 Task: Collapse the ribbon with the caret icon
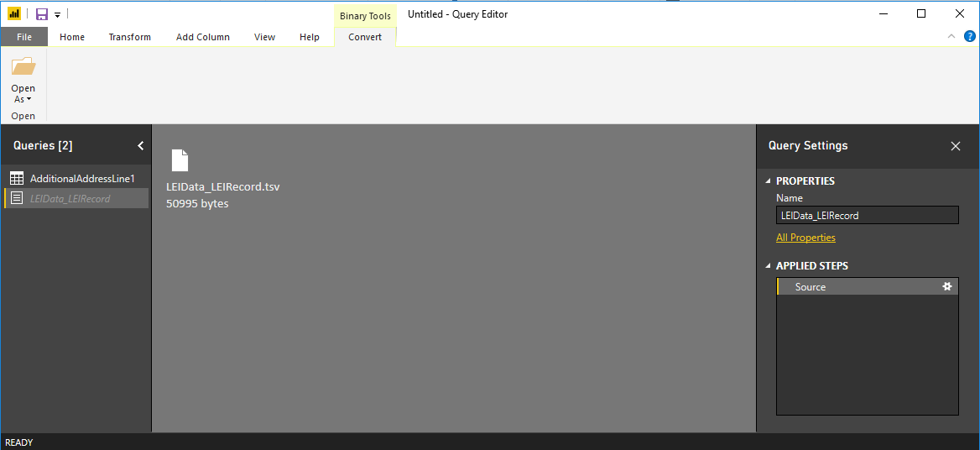point(951,36)
